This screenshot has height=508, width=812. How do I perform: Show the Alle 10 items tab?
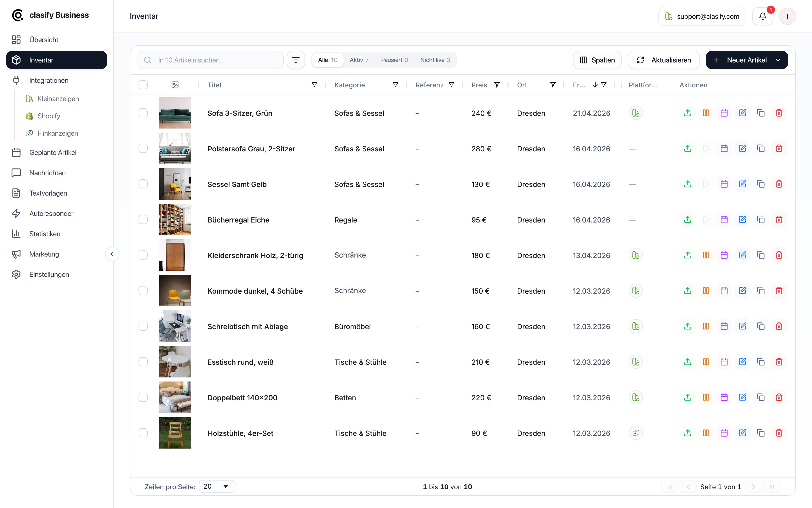tap(328, 60)
